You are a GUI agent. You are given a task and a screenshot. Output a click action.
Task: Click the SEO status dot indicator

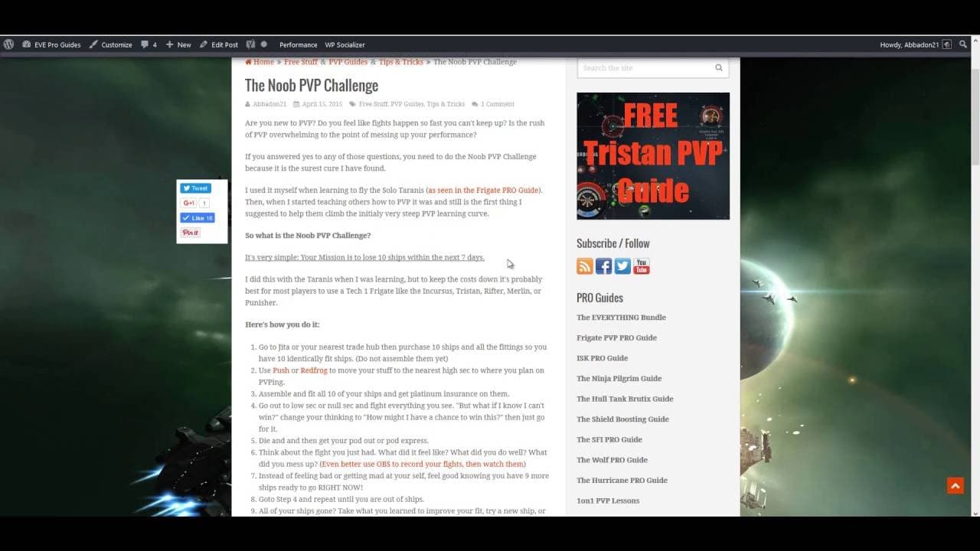(263, 44)
